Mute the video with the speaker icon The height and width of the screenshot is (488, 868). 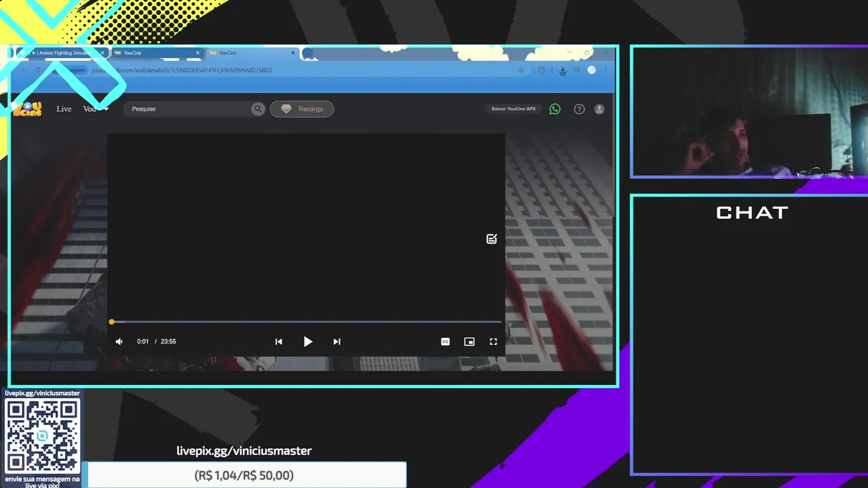pyautogui.click(x=119, y=342)
